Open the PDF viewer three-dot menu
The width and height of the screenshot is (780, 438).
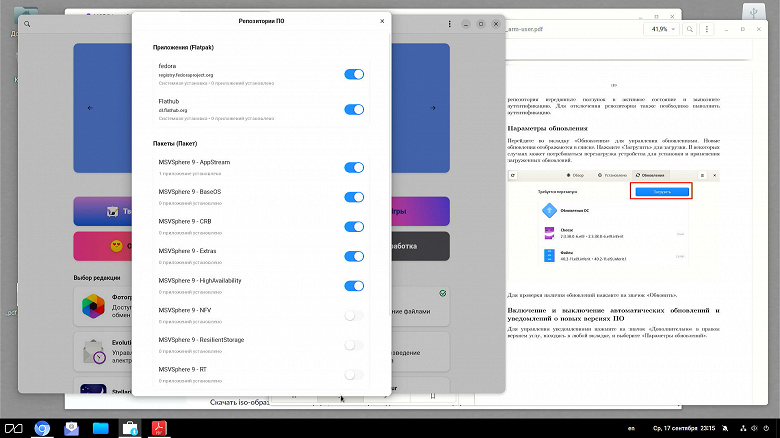[x=707, y=29]
